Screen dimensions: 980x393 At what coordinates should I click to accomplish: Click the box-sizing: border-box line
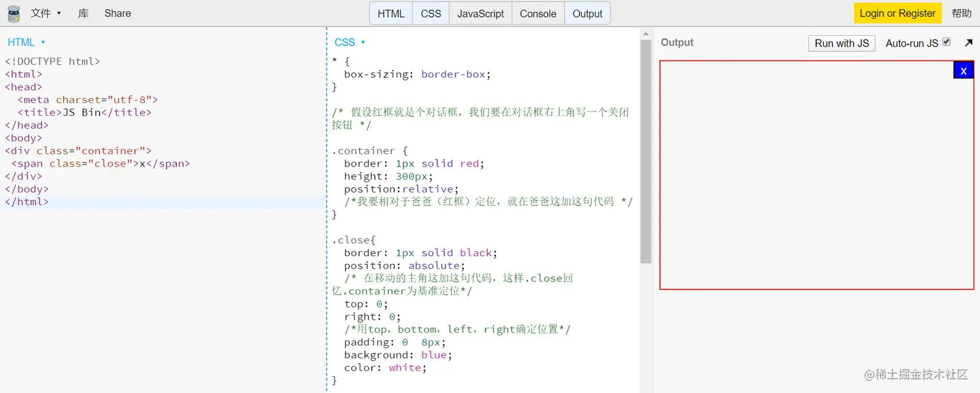point(417,74)
